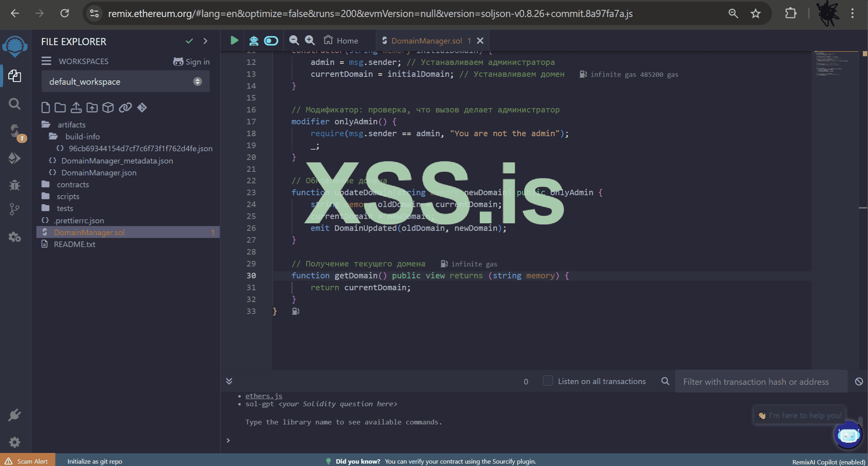Expand the contracts folder

coord(72,184)
